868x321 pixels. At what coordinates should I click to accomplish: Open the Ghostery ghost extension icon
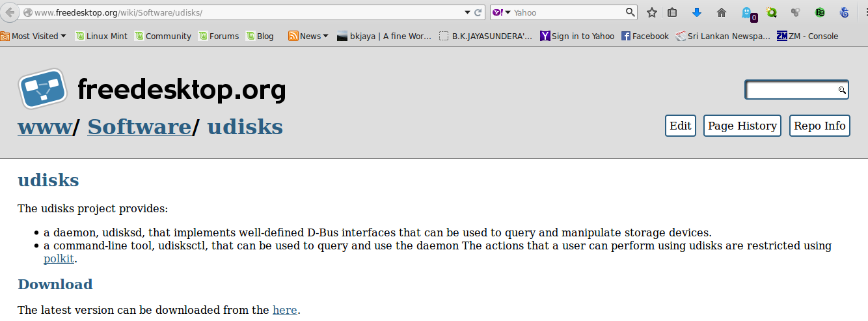[748, 13]
